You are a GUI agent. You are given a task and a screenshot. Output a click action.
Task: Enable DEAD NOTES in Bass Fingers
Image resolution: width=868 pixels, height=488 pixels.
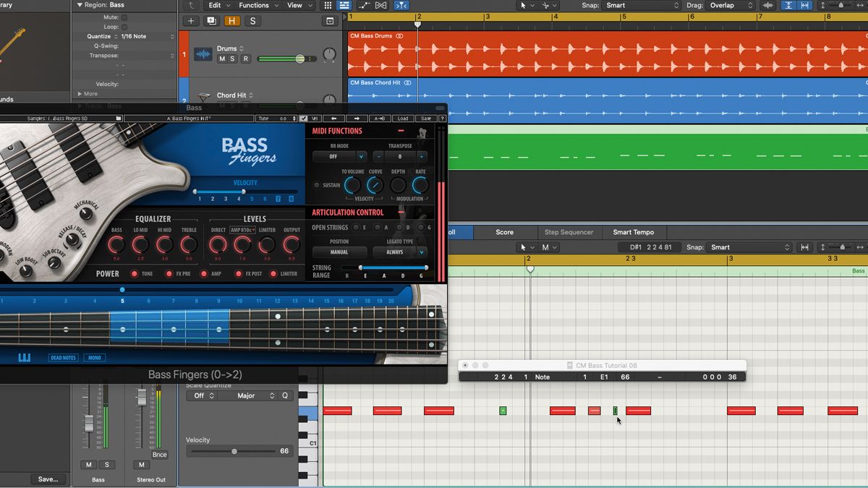63,357
